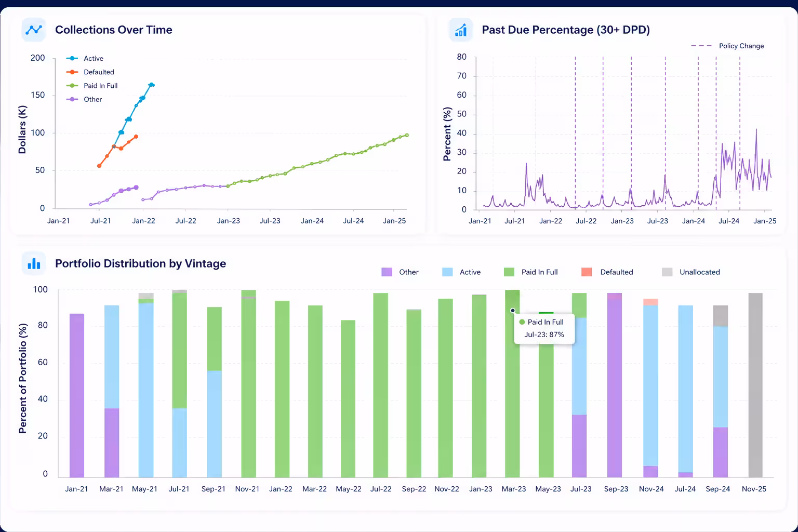
Task: Select the green Jan-22 bar in Portfolio Distribution
Action: 282,389
